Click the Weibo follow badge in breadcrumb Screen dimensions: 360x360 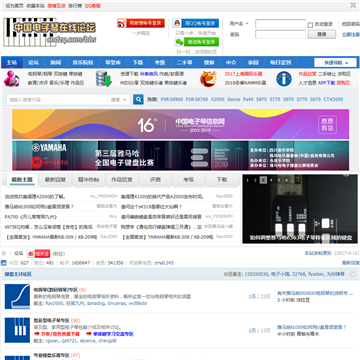coord(39,254)
